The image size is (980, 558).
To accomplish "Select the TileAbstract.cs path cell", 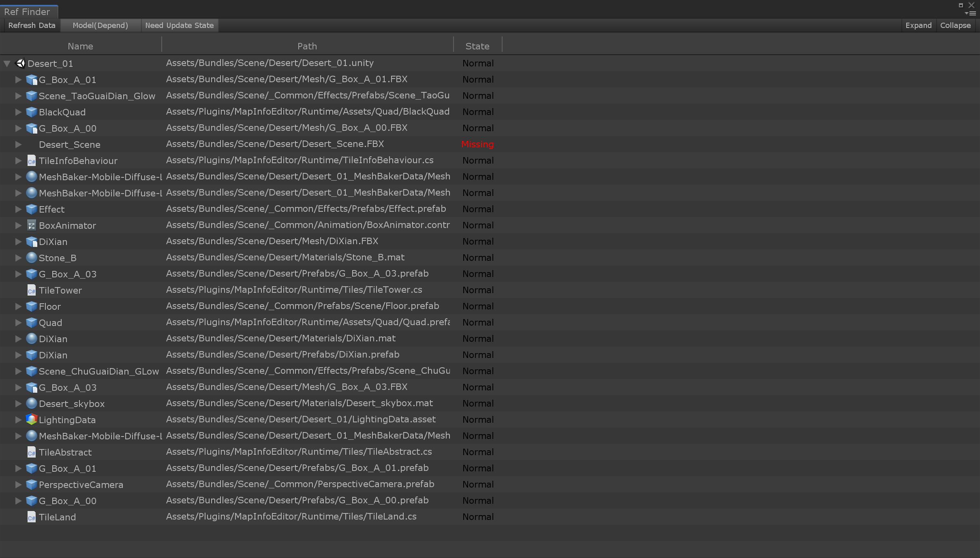I will click(299, 452).
